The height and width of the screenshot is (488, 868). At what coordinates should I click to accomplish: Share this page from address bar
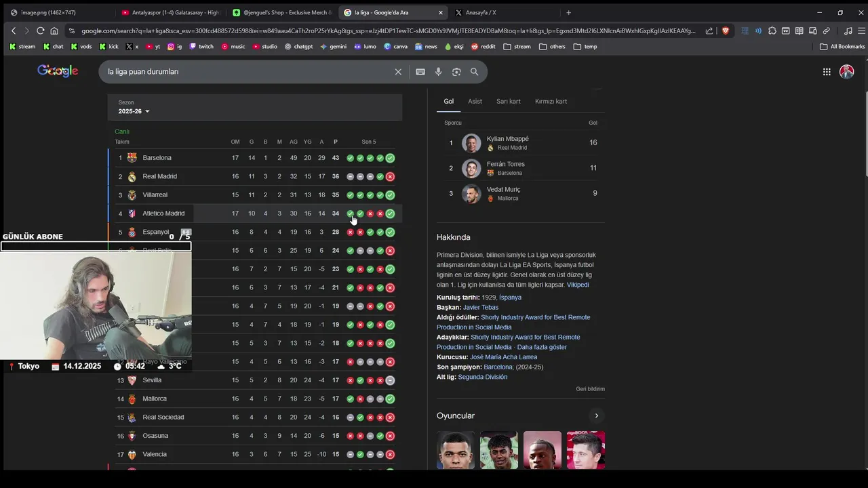(x=709, y=30)
